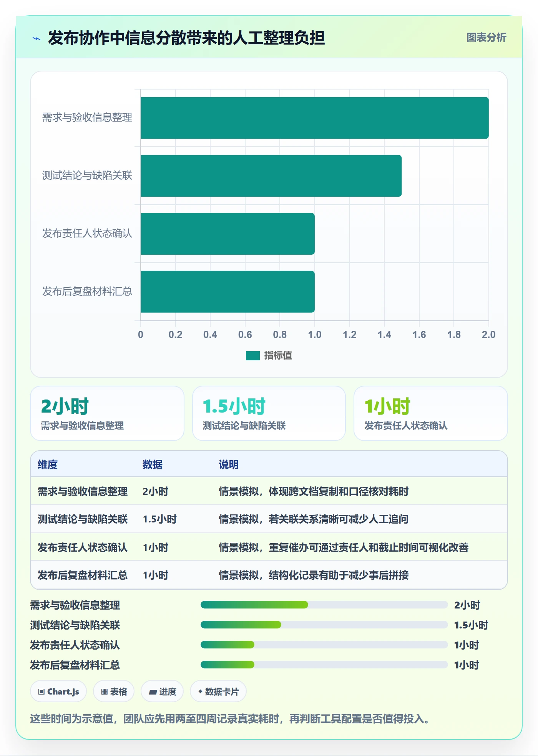Viewport: 538px width, 756px height.
Task: Click the 1.5小时 cell in the table
Action: click(159, 519)
